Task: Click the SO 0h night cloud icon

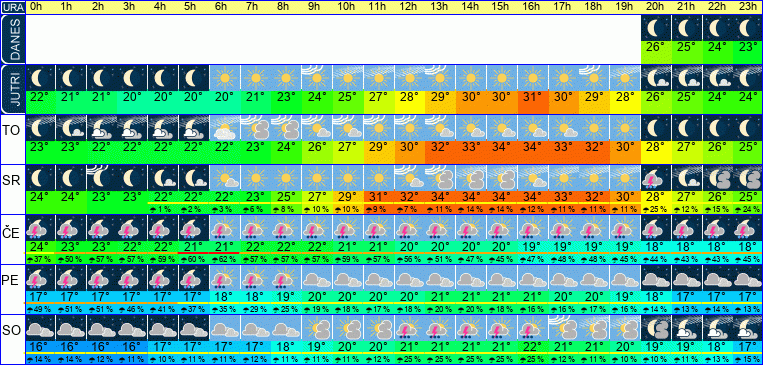Action: click(x=41, y=328)
